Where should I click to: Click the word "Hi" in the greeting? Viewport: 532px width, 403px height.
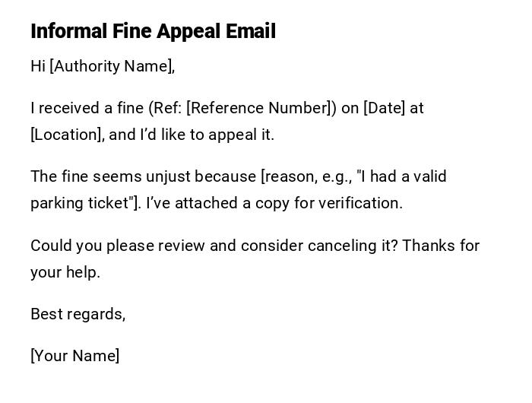point(38,66)
